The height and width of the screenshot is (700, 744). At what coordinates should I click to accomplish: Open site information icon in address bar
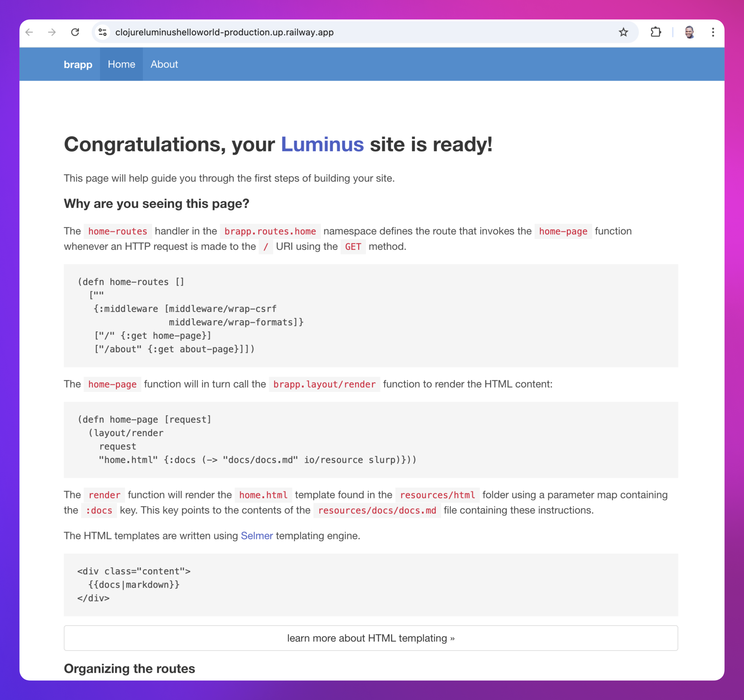point(102,32)
